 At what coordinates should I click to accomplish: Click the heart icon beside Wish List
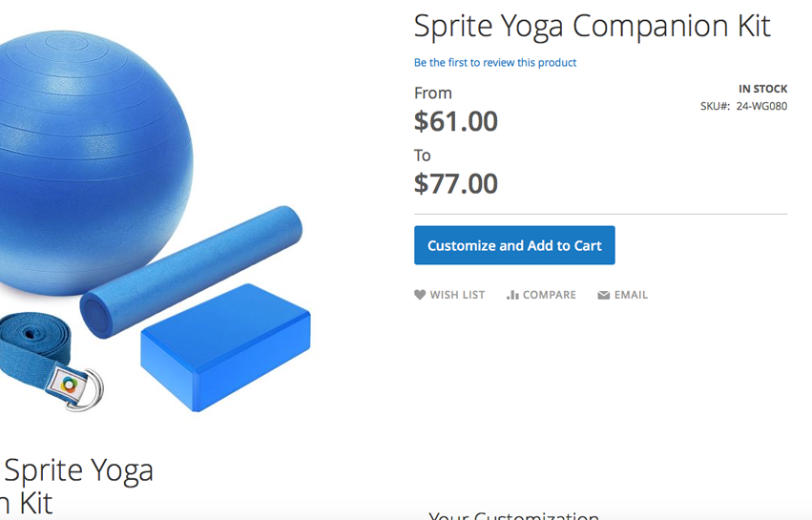click(420, 295)
